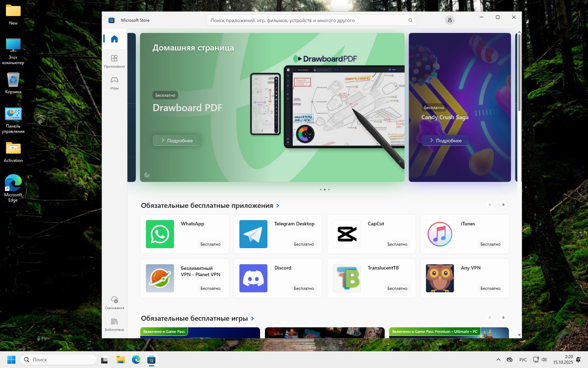Click the search magnifier icon
Image resolution: width=588 pixels, height=368 pixels.
(410, 20)
